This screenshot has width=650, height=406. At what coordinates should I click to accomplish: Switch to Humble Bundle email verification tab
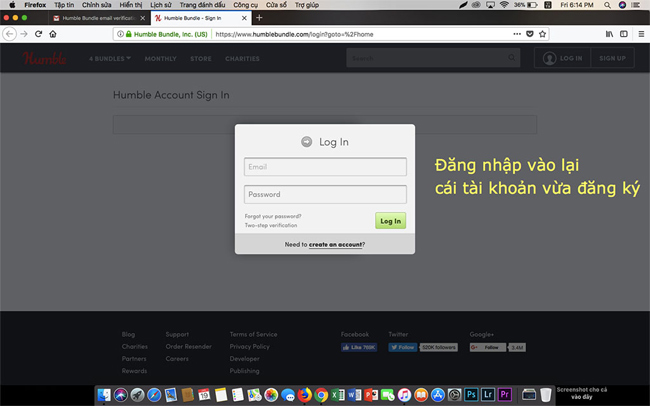point(98,18)
